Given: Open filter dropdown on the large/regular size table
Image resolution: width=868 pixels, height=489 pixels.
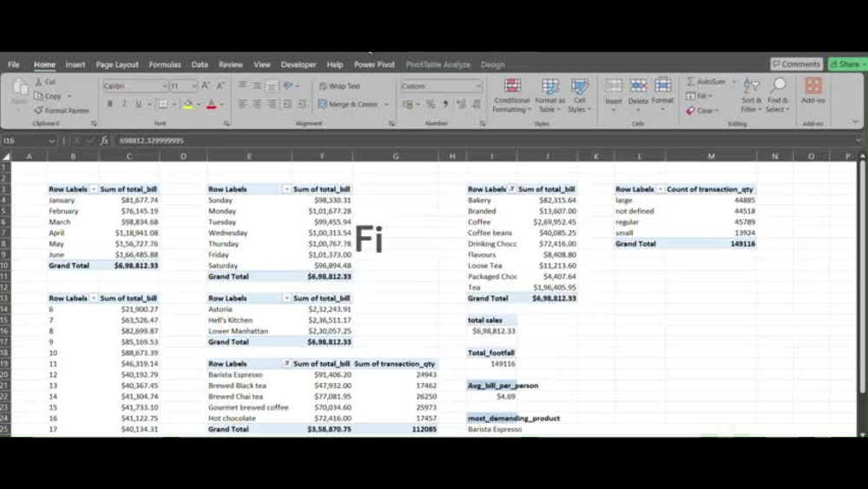Looking at the screenshot, I should (660, 188).
